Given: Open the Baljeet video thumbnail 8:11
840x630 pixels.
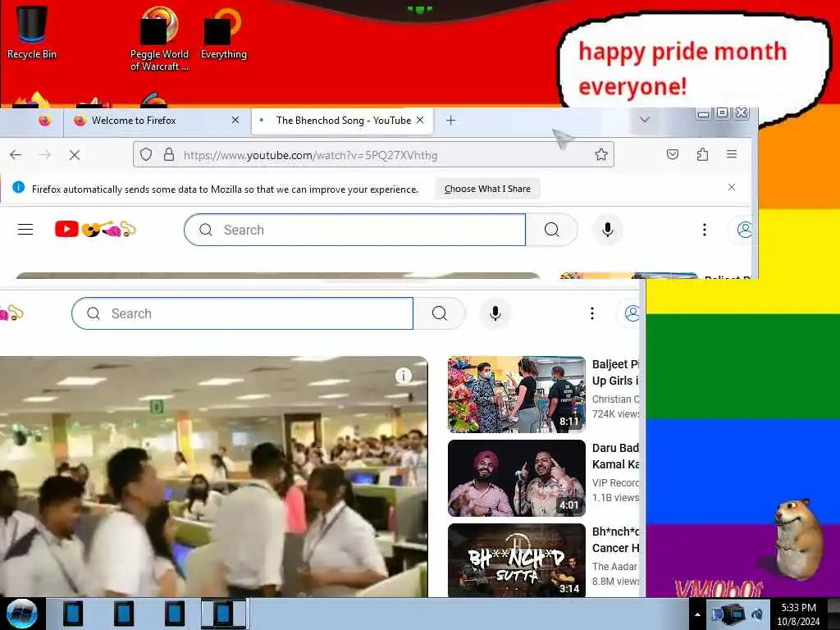Looking at the screenshot, I should tap(517, 395).
